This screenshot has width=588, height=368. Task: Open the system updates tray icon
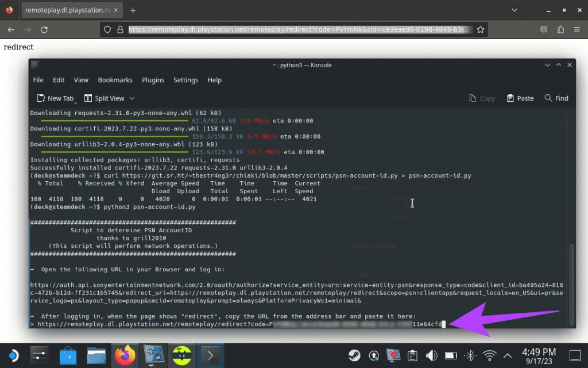tap(374, 355)
